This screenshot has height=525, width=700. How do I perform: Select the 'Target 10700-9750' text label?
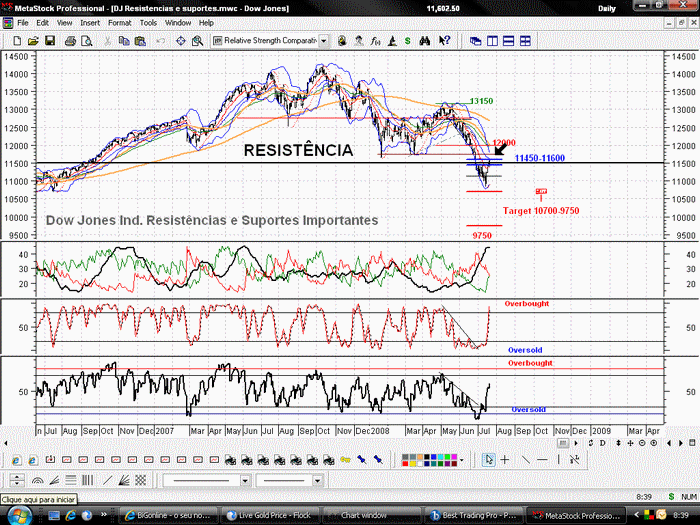click(541, 211)
